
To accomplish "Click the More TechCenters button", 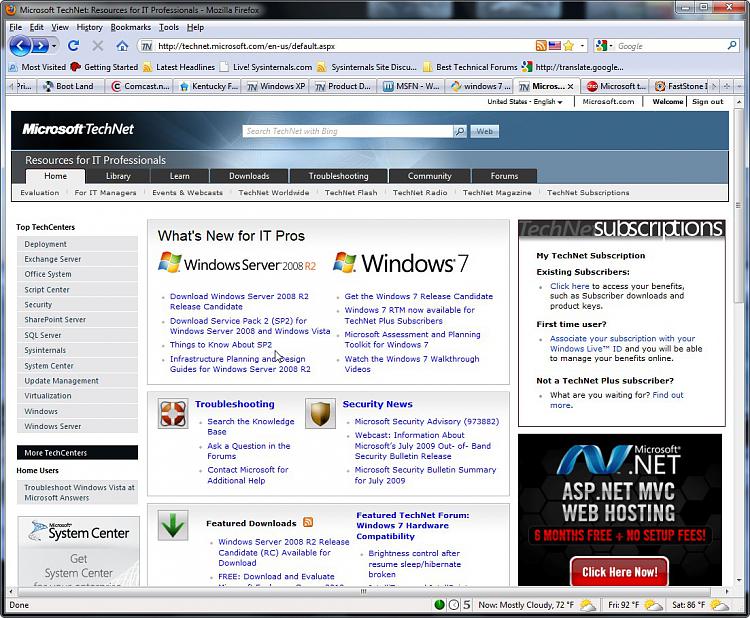I will pos(77,452).
